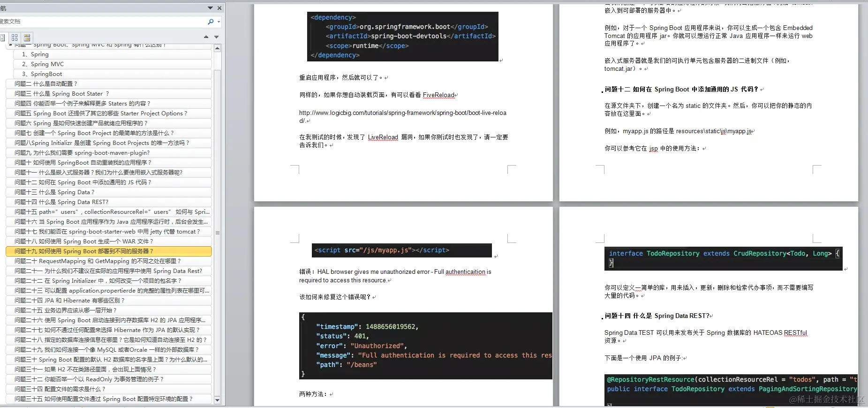Switch to browse headings tab icon
Screen dimensions: 868x408
coord(3,38)
